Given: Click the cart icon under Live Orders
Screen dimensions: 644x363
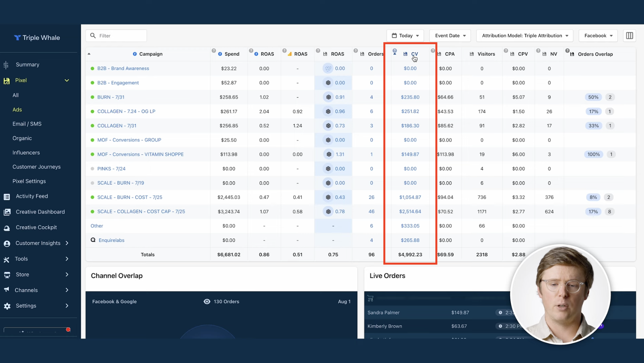Looking at the screenshot, I should 370,298.
